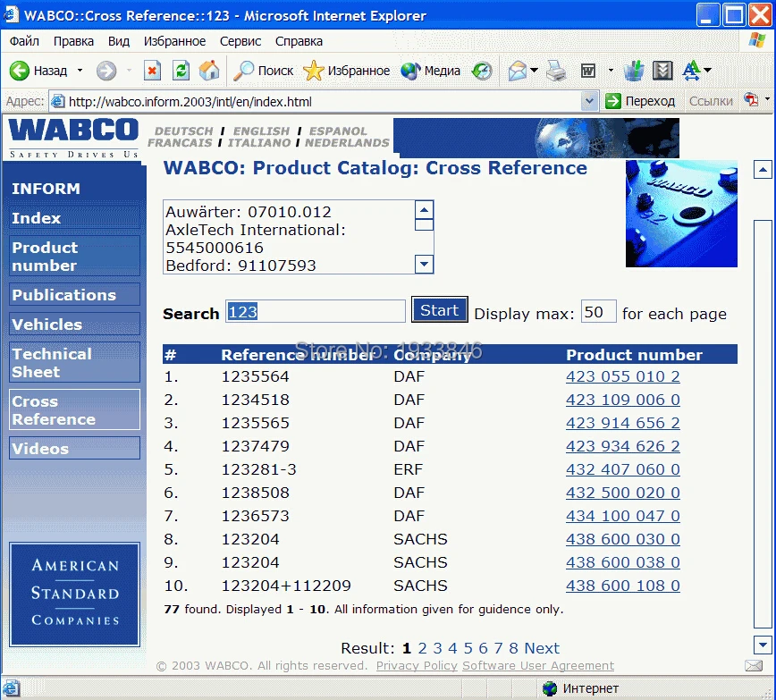Click the WABCO logo

point(73,138)
